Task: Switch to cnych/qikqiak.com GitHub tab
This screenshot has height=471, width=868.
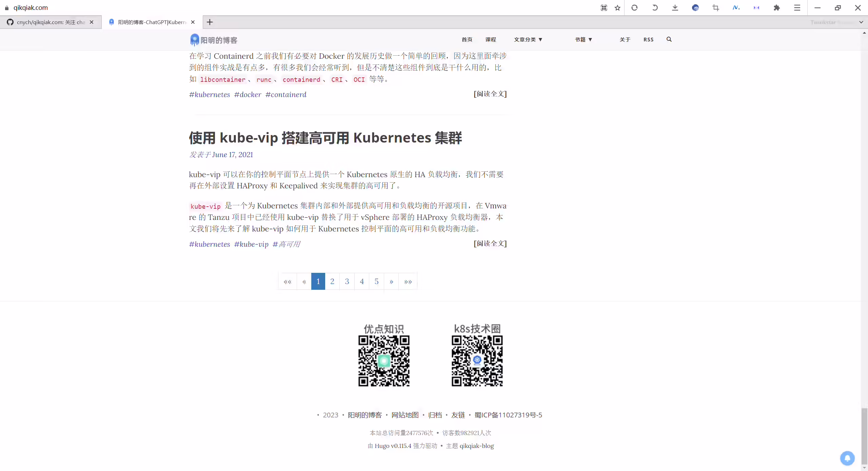Action: click(51, 22)
